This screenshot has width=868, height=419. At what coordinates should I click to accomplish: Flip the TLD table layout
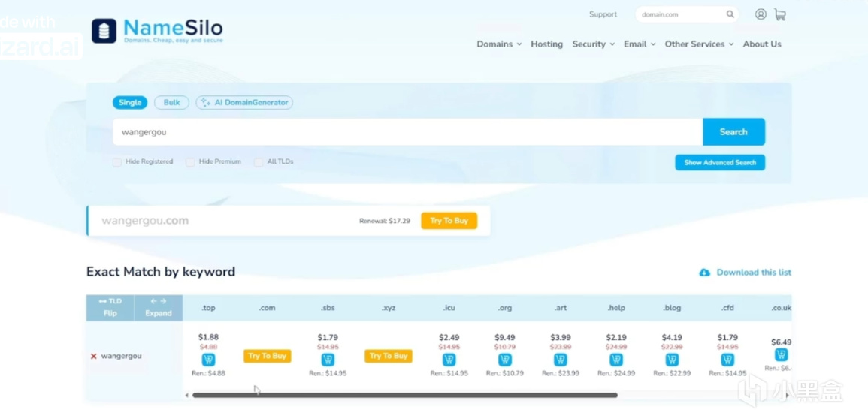point(110,307)
